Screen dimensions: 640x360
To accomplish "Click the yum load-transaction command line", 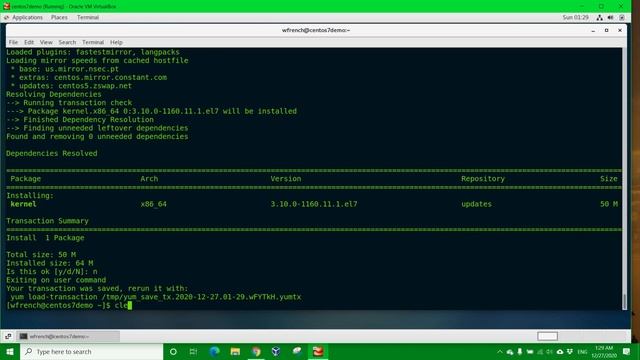I will coord(156,297).
